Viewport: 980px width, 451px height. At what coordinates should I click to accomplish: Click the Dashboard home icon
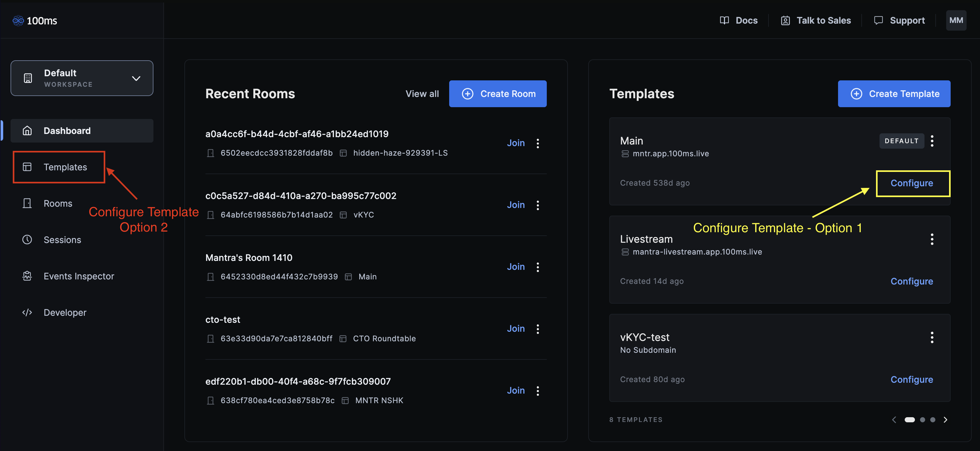click(x=27, y=131)
